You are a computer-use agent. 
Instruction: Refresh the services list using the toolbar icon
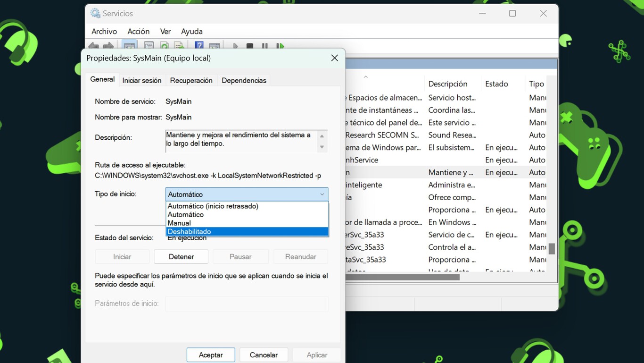point(164,45)
